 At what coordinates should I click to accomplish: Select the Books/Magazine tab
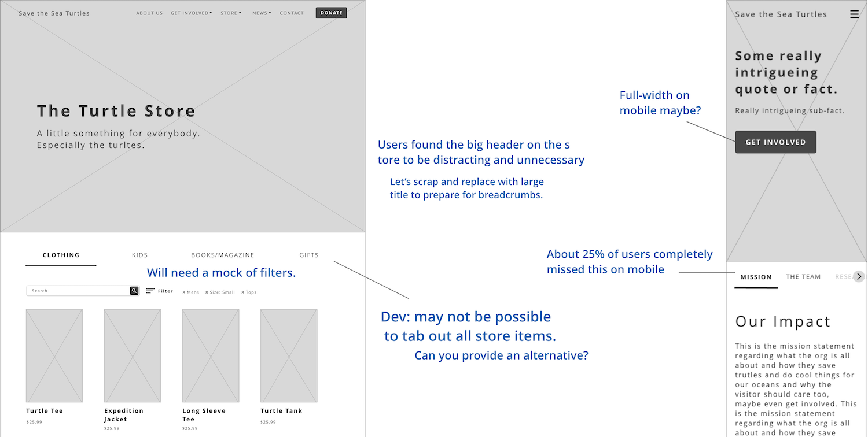tap(223, 255)
